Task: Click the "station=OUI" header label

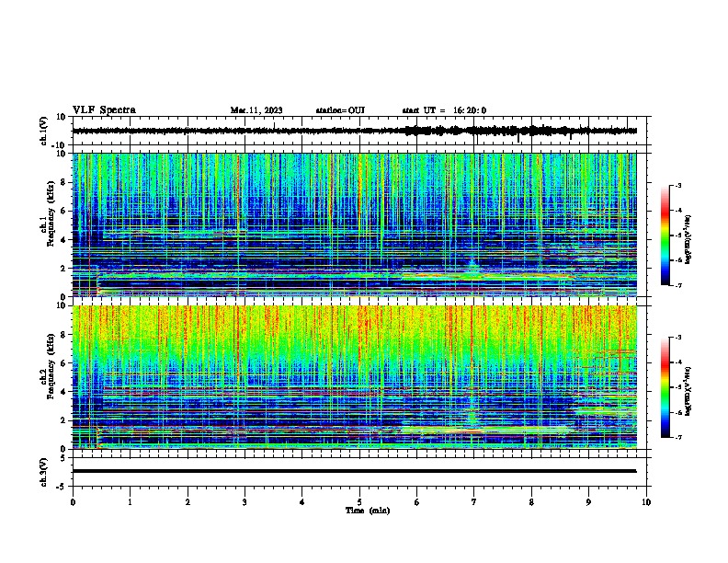Action: point(340,110)
